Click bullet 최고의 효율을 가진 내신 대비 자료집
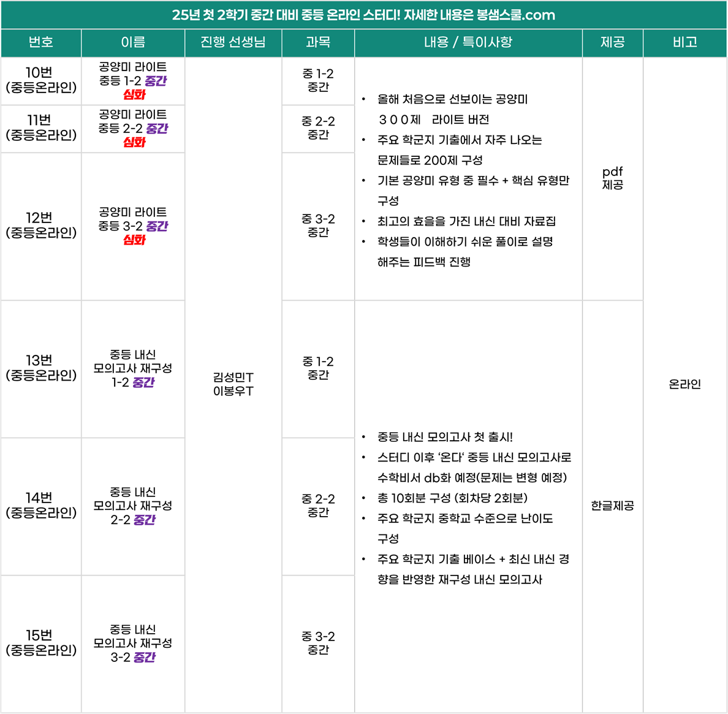The image size is (728, 714). tap(466, 221)
